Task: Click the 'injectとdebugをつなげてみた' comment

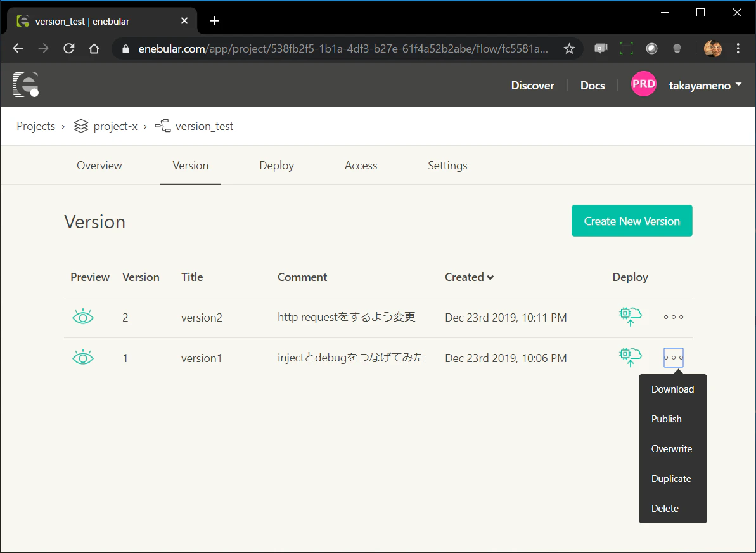Action: [351, 358]
